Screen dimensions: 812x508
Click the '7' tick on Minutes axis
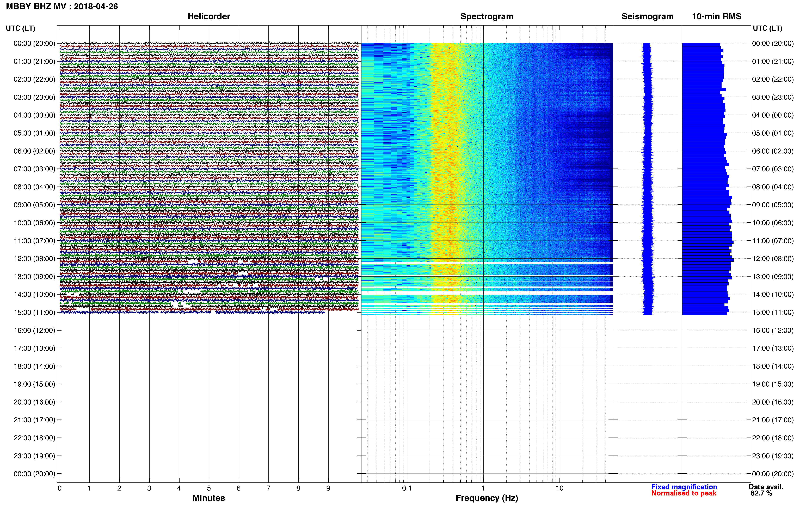pos(269,488)
